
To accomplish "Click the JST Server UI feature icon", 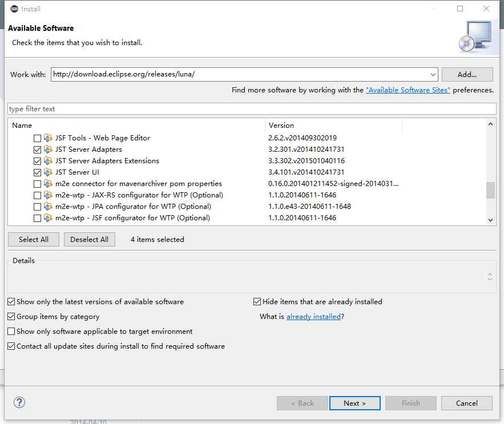I will (48, 172).
